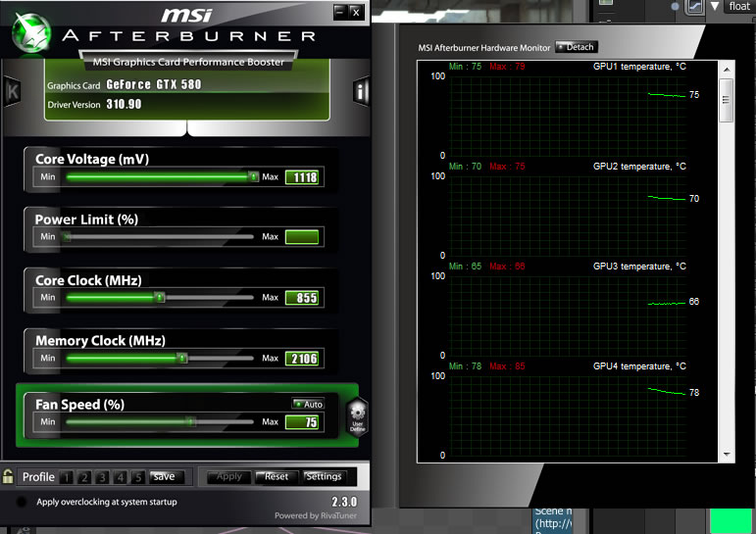
Task: Click the Apply button
Action: (229, 476)
